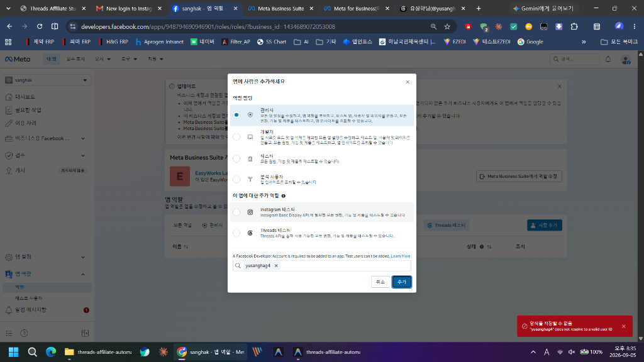Click the help question mark icon in the sidebar footer

pyautogui.click(x=25, y=333)
